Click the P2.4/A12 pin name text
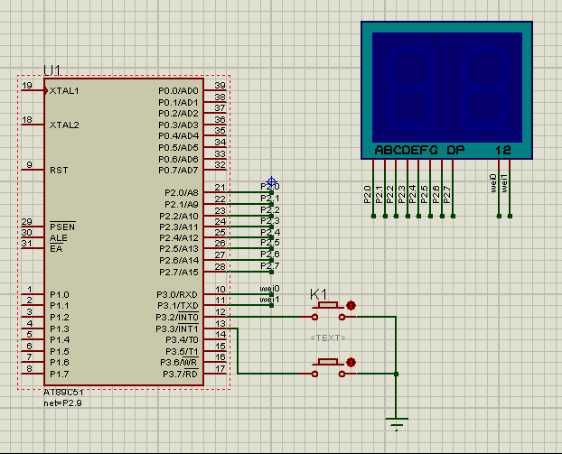The image size is (562, 454). coord(179,238)
